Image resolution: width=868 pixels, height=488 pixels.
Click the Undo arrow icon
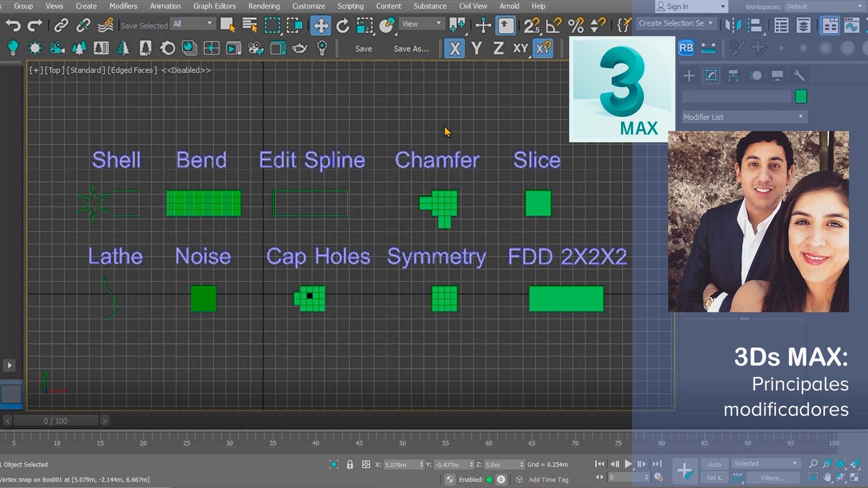click(x=13, y=25)
